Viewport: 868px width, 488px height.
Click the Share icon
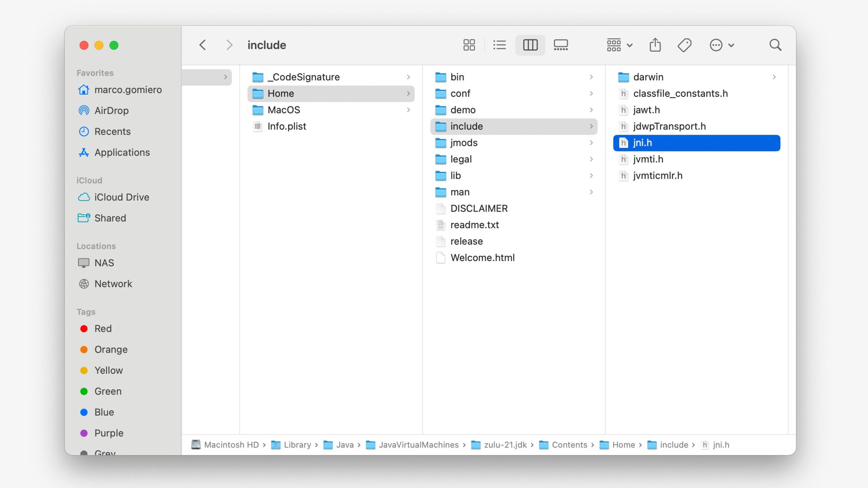tap(655, 45)
